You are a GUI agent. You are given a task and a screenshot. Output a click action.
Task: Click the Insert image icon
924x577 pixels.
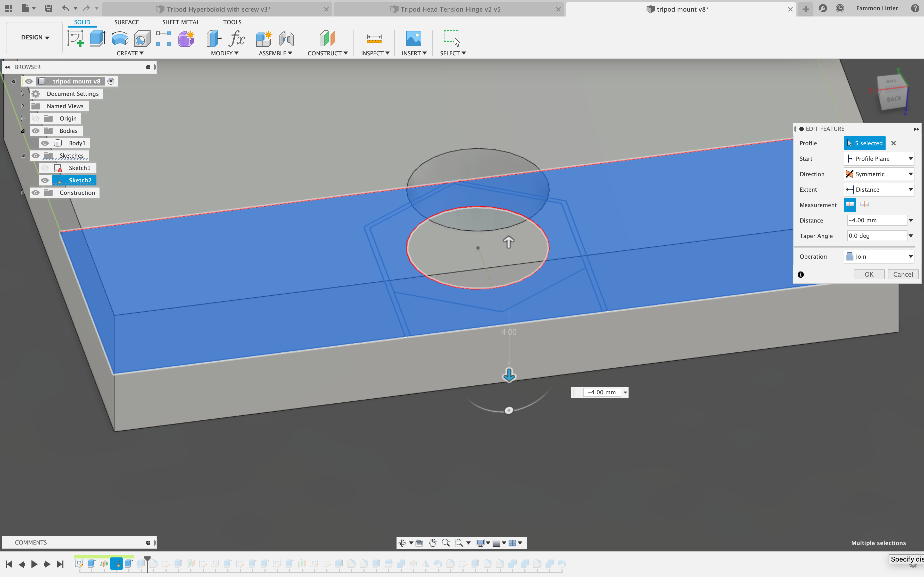[x=414, y=39]
